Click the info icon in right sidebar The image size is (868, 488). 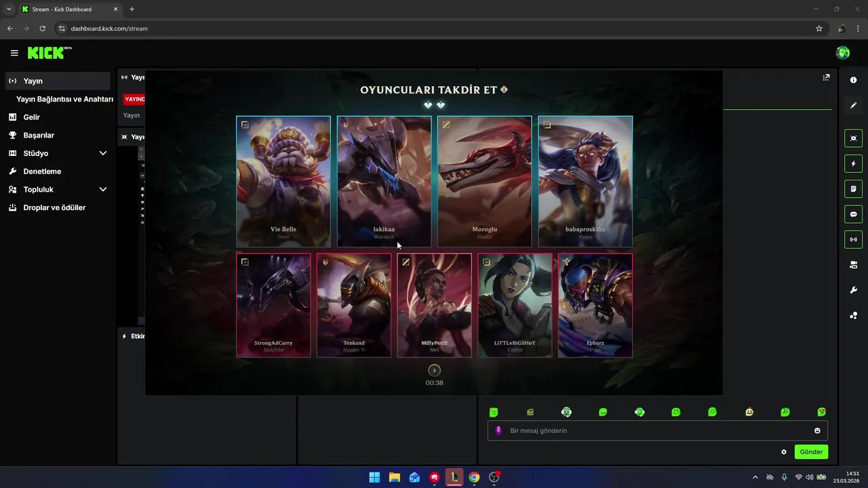click(853, 80)
